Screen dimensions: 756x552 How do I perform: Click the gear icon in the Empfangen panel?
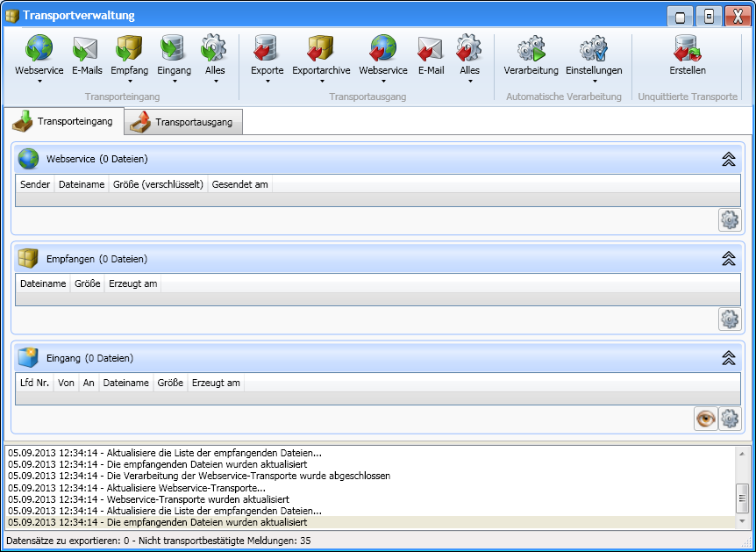pos(730,319)
